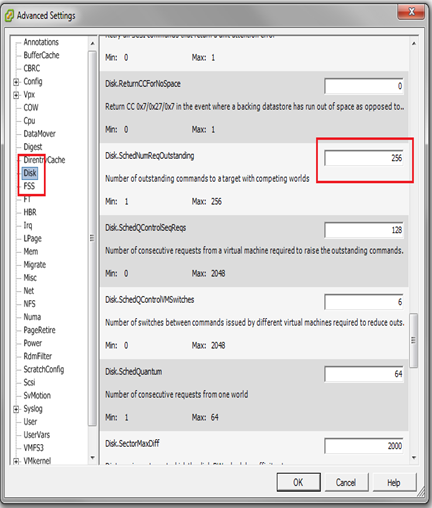The image size is (432, 508).
Task: Expand the VMkernel tree node
Action: pos(16,461)
